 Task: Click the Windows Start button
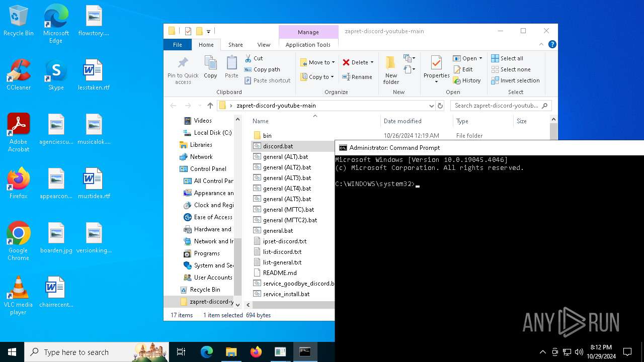(x=12, y=352)
